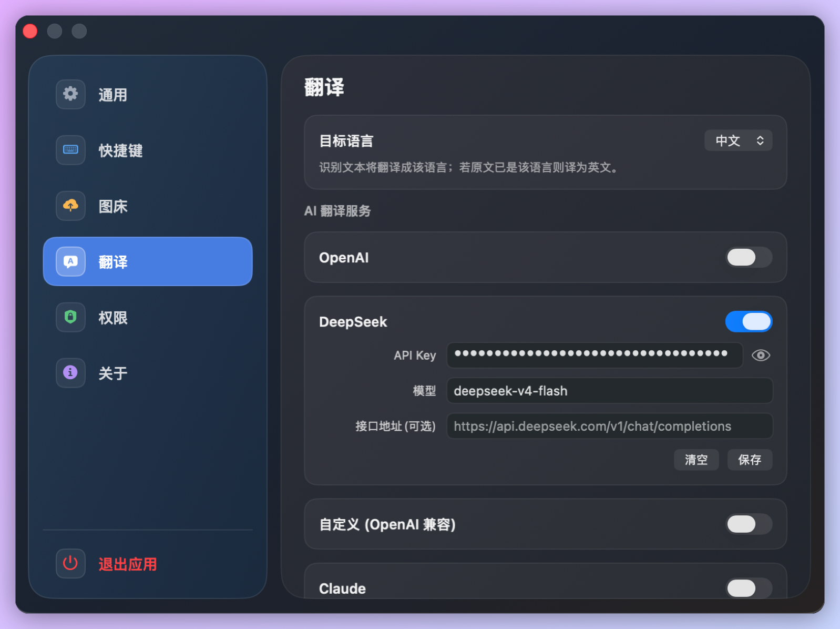Open the 权限 section
Screen dimensions: 840x629
(x=148, y=318)
